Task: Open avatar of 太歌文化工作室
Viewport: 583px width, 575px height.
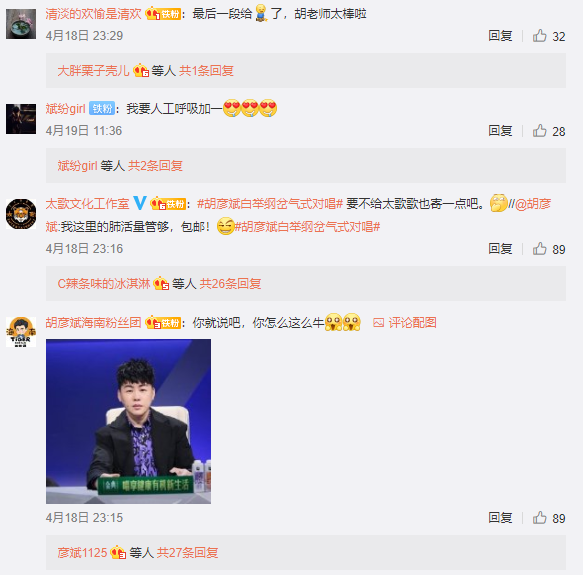Action: (x=21, y=214)
